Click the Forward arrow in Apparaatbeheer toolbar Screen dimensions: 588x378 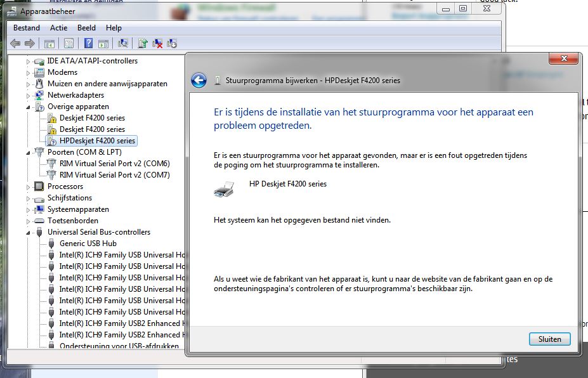click(x=30, y=44)
